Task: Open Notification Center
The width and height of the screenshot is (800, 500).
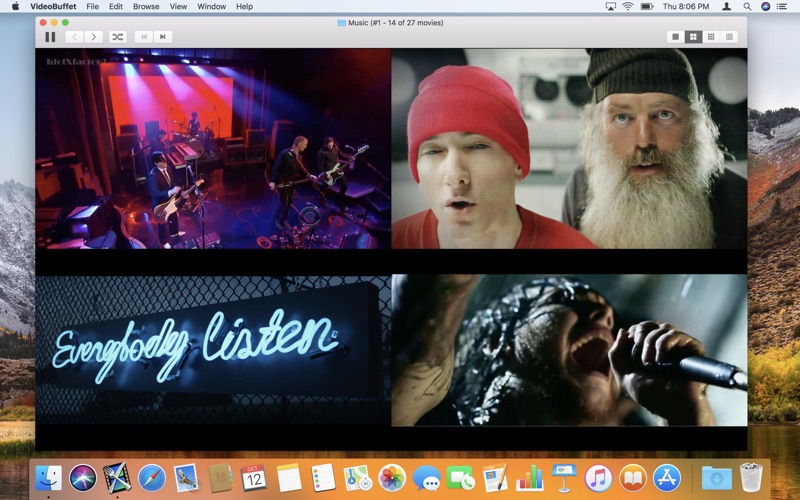Action: pyautogui.click(x=782, y=7)
